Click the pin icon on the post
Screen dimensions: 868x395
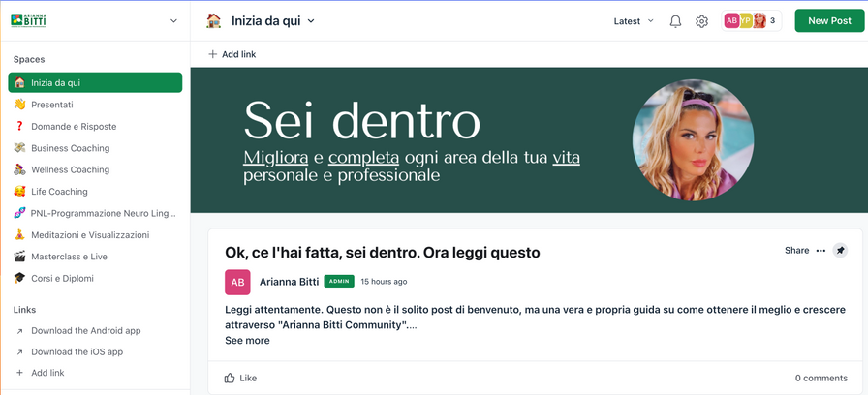tap(840, 251)
